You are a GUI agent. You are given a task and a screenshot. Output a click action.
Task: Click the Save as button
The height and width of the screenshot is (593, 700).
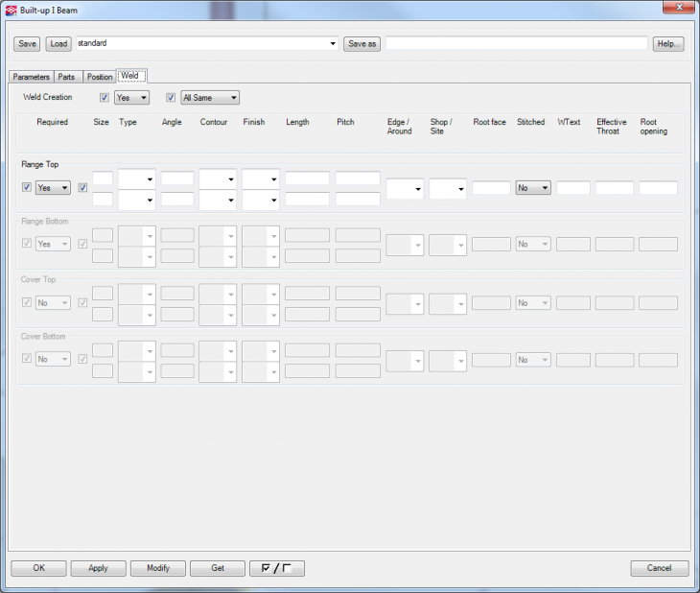pyautogui.click(x=362, y=44)
